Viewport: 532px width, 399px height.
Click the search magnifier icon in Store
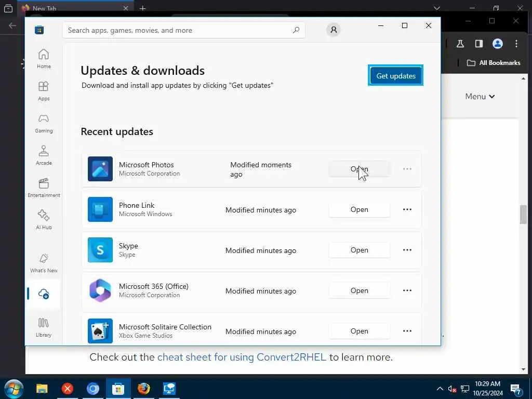[x=296, y=30]
